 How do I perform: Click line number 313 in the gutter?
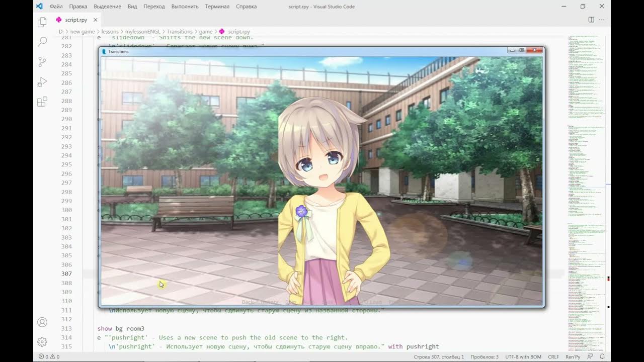[66, 328]
